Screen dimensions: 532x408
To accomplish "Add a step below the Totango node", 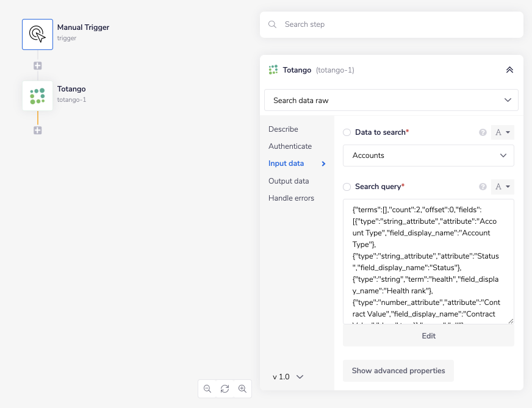I will (x=37, y=130).
